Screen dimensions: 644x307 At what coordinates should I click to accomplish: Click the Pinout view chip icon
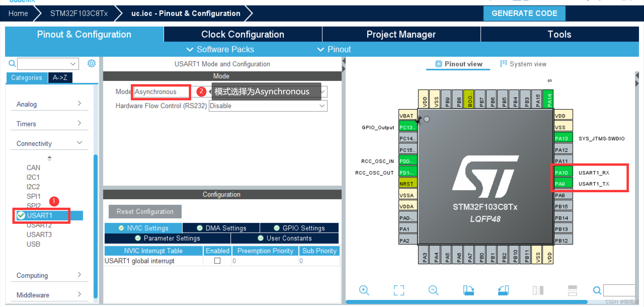coord(438,64)
